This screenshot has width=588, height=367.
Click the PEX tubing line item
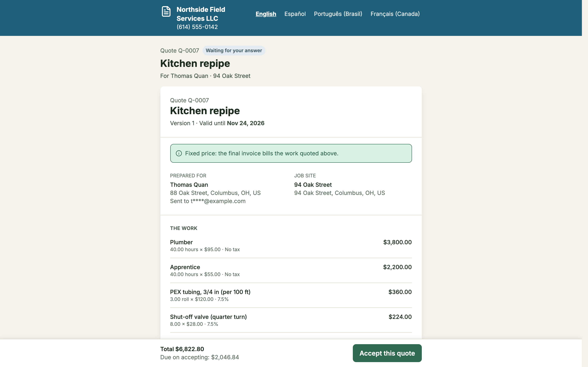(x=291, y=295)
